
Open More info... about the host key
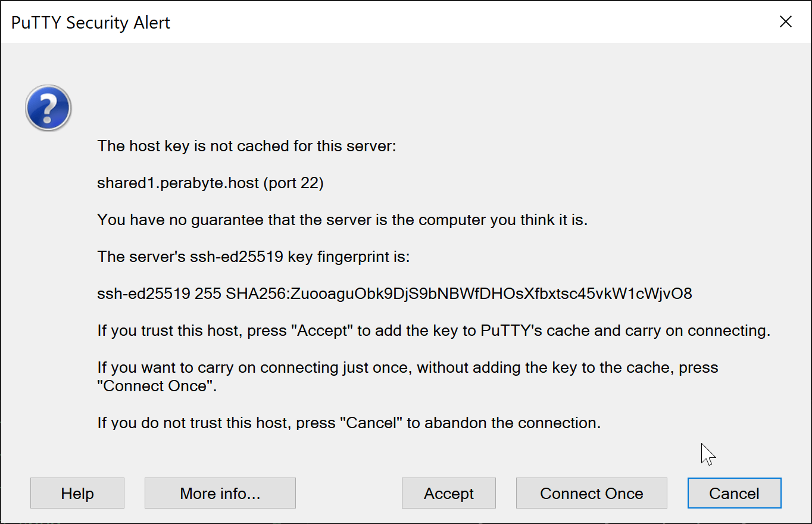pyautogui.click(x=220, y=494)
